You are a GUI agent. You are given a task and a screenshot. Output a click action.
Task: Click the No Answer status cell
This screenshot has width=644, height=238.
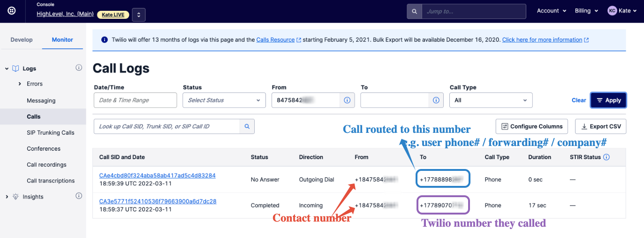[x=265, y=179]
